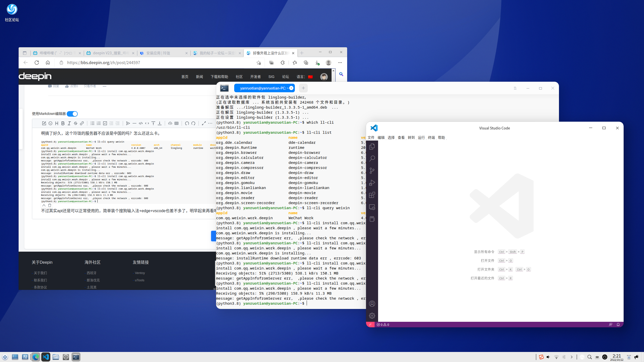Toggle bold formatting in the Markdown editor

coord(63,123)
